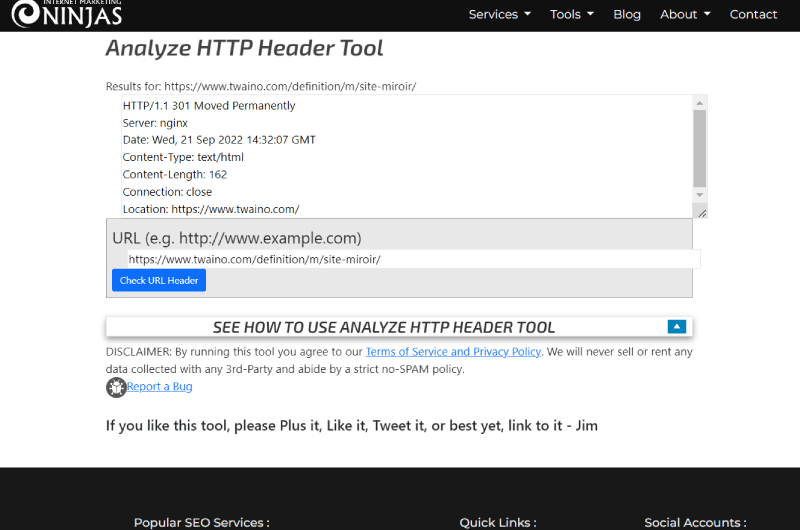Image resolution: width=800 pixels, height=530 pixels.
Task: Collapse the how-to-use section arrow
Action: [x=677, y=326]
